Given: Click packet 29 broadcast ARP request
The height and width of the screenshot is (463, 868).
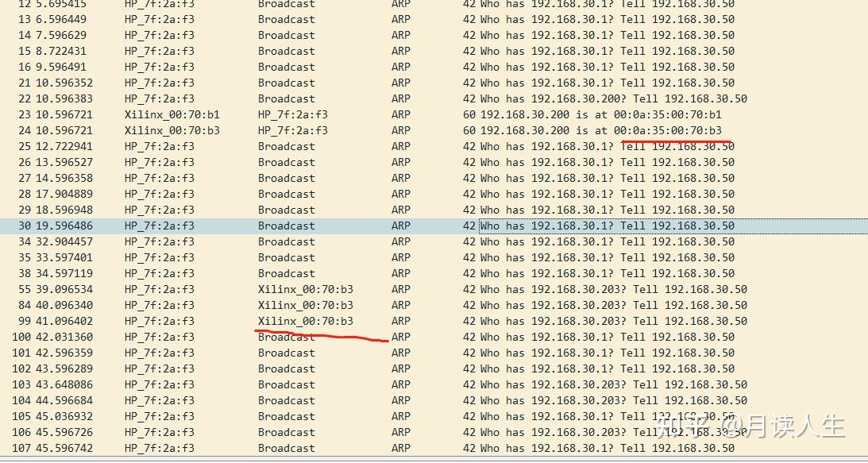Looking at the screenshot, I should 318,210.
